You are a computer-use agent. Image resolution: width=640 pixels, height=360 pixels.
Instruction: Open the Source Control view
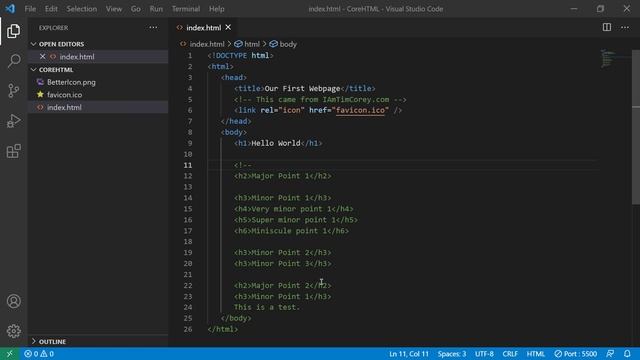pos(13,91)
